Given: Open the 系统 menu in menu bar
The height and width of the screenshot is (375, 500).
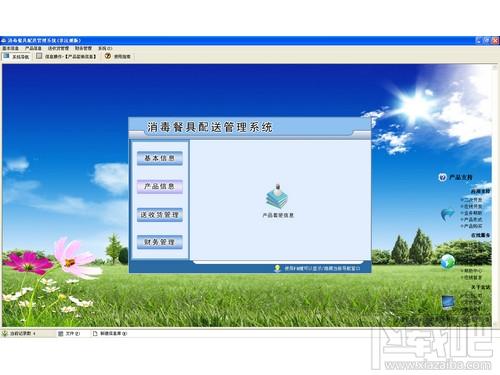Looking at the screenshot, I should [105, 48].
